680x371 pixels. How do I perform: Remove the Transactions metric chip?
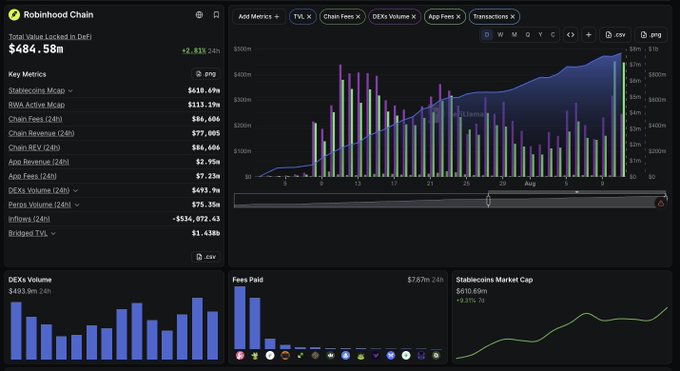pyautogui.click(x=512, y=16)
